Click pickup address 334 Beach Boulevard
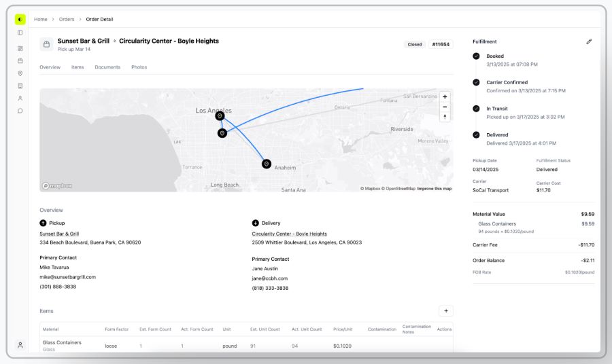Screen dimensions: 612x364 click(x=90, y=242)
